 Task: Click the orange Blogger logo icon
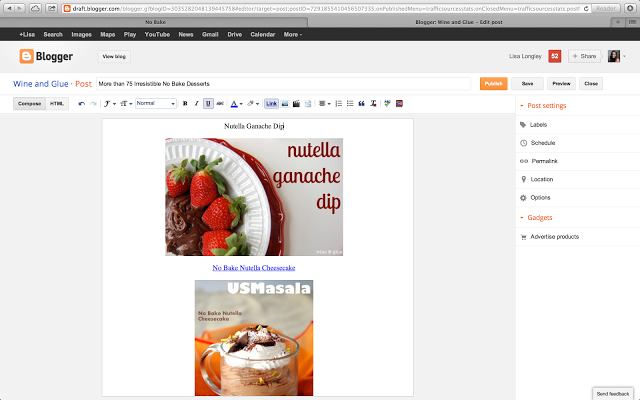point(27,56)
